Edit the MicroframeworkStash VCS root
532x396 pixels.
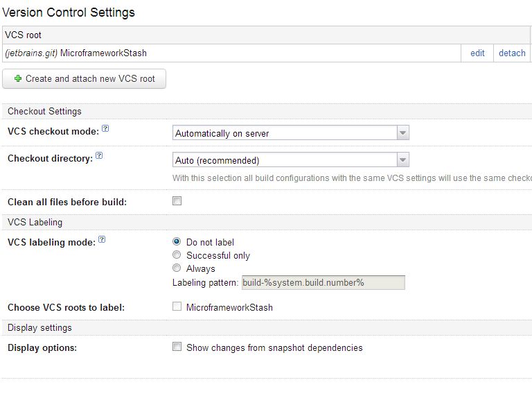point(477,53)
